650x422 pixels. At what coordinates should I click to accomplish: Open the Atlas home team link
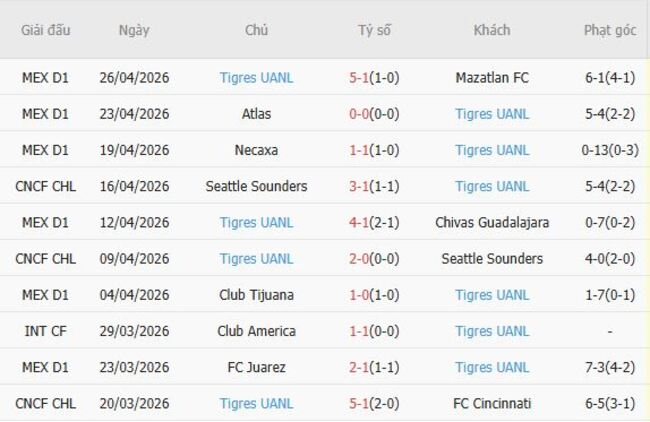click(x=256, y=114)
